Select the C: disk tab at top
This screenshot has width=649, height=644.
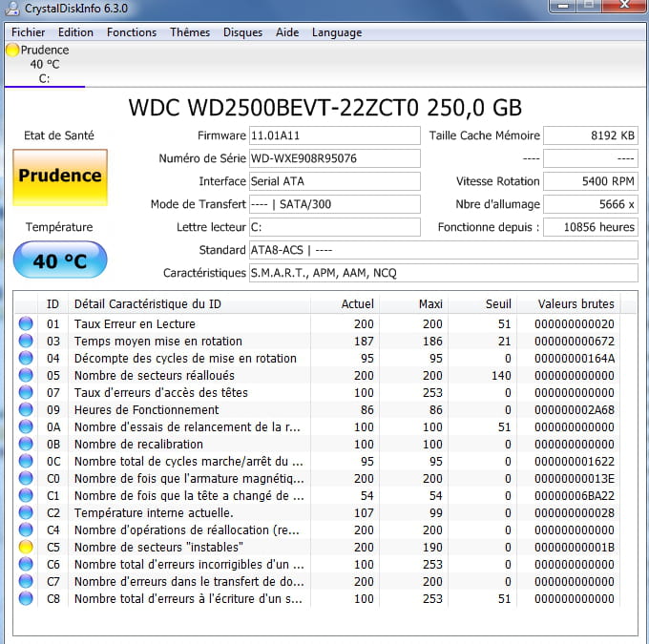[x=44, y=65]
